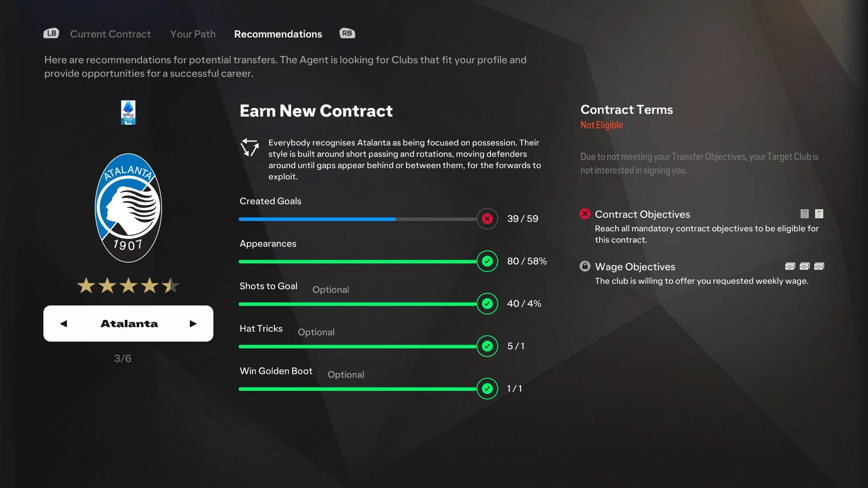This screenshot has height=488, width=868.
Task: Click the Atalanta club selector button
Action: coord(128,324)
